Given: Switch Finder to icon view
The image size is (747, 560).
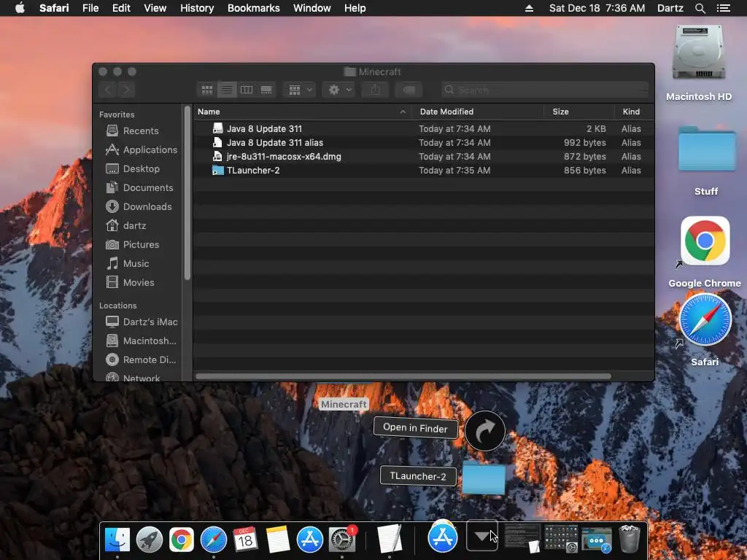Looking at the screenshot, I should point(206,90).
